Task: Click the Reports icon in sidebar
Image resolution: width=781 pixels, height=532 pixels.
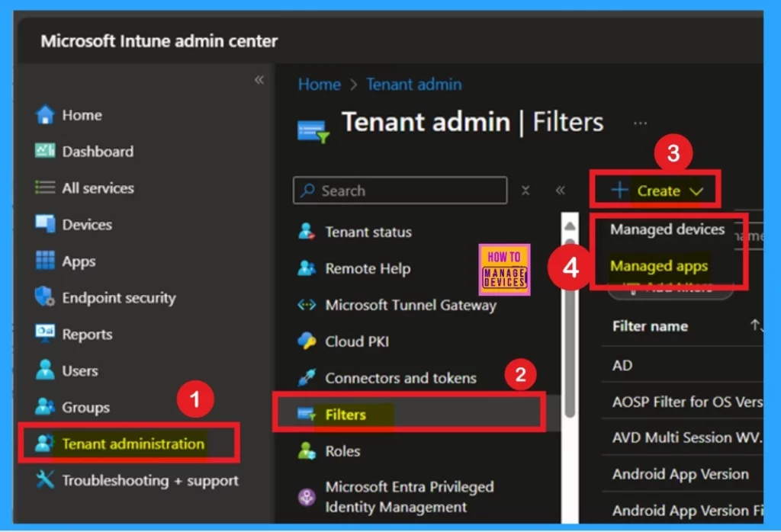Action: coord(45,333)
